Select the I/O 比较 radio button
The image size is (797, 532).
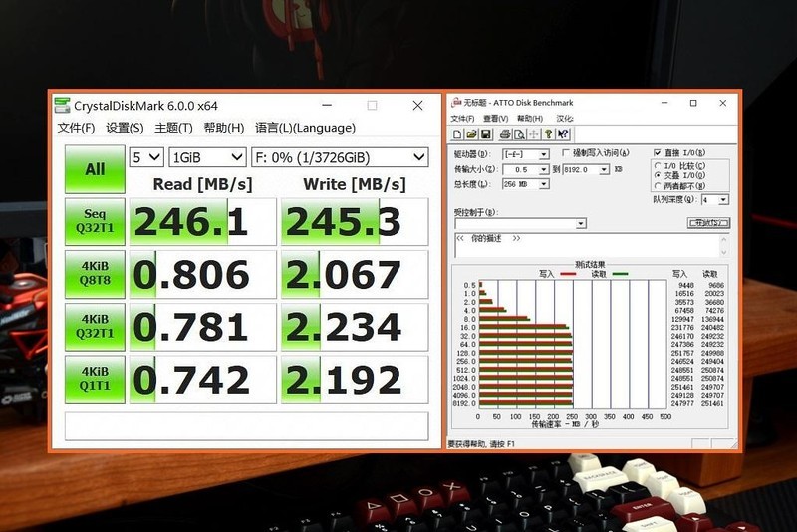pyautogui.click(x=658, y=166)
